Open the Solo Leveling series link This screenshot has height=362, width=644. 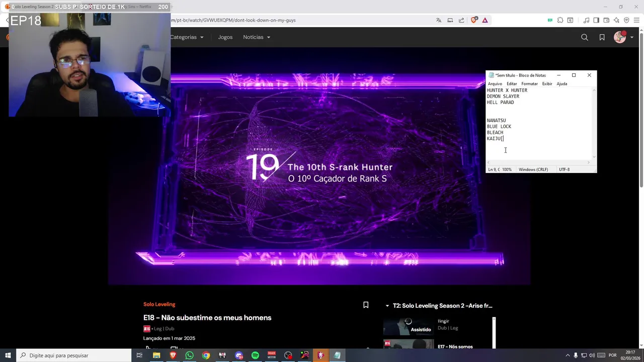pos(159,304)
